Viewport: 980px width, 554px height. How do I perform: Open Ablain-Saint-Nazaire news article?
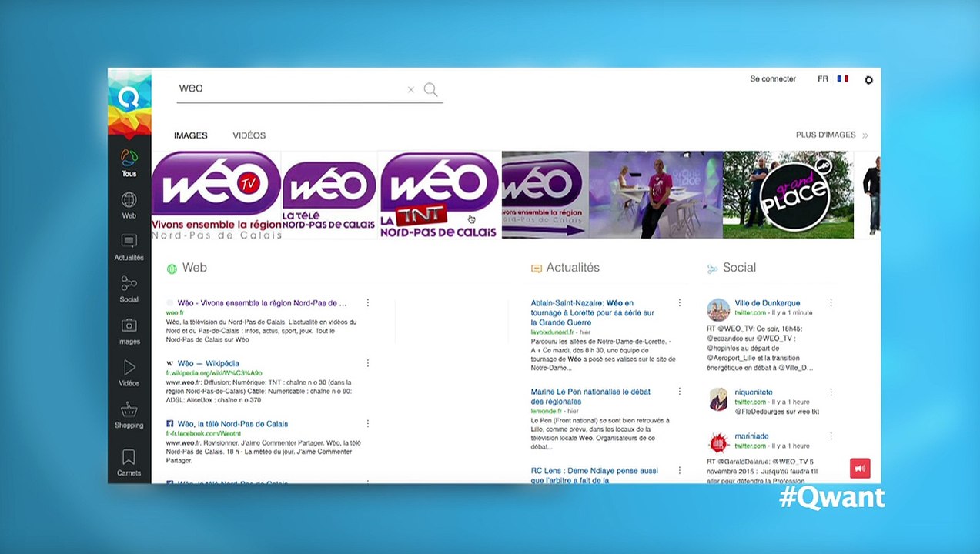592,313
